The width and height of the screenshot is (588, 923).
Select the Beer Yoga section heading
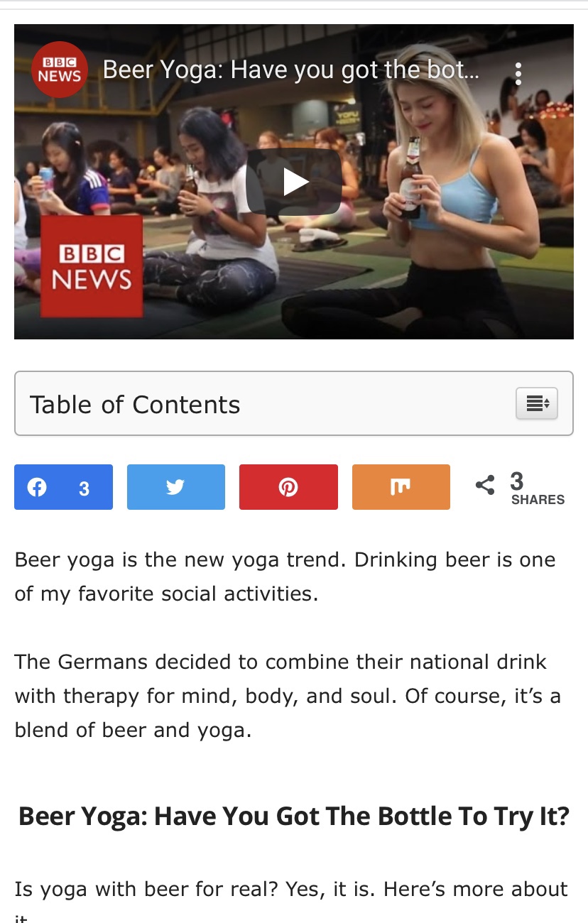tap(294, 816)
